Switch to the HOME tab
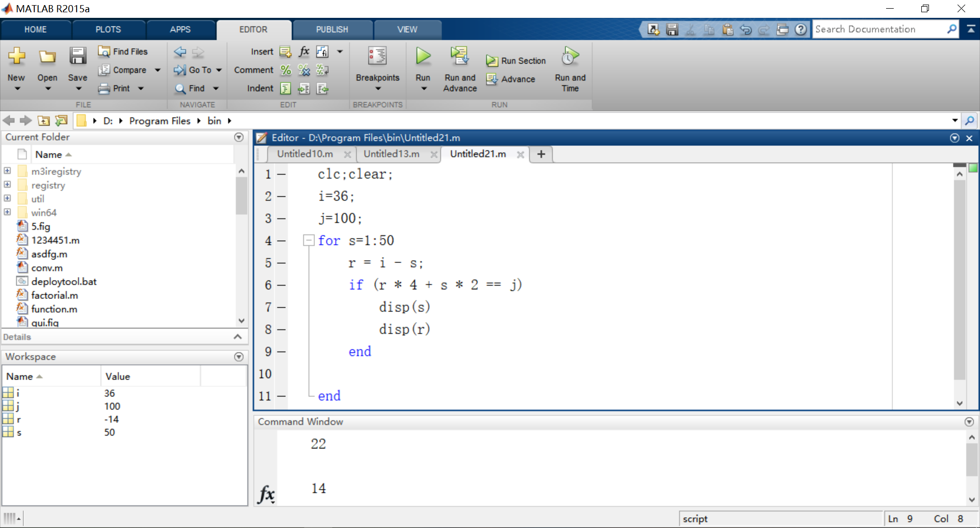Screen dimensions: 980x528 point(36,30)
